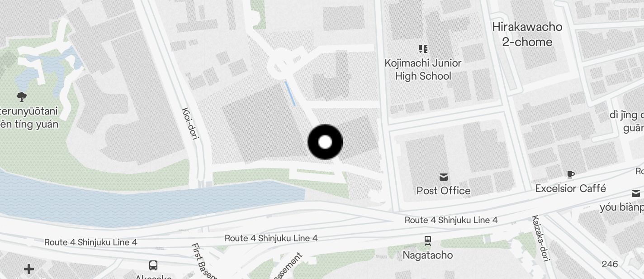Select the Kioi-dori street label
The width and height of the screenshot is (644, 279).
(189, 123)
